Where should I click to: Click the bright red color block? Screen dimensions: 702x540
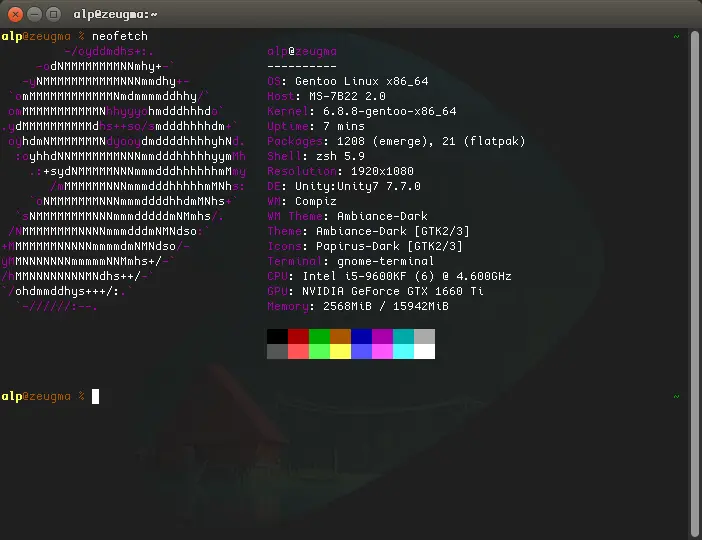click(299, 351)
